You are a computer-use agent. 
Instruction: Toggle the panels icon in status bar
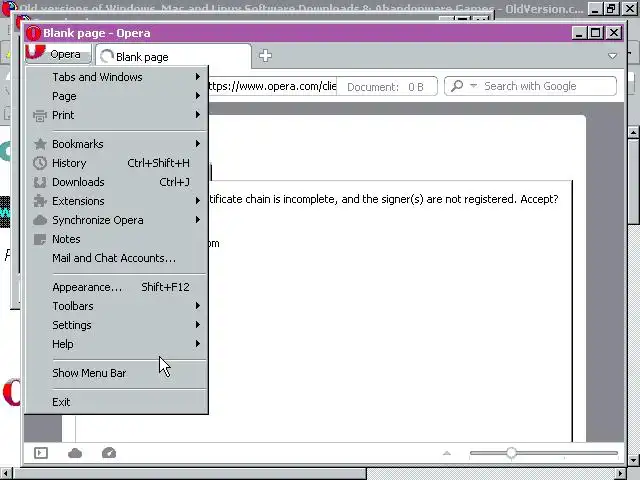click(41, 453)
